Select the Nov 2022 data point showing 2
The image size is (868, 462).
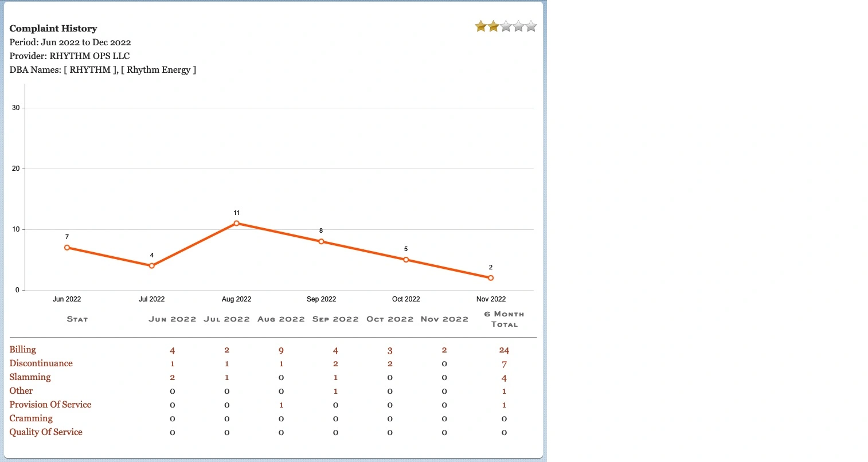(491, 277)
